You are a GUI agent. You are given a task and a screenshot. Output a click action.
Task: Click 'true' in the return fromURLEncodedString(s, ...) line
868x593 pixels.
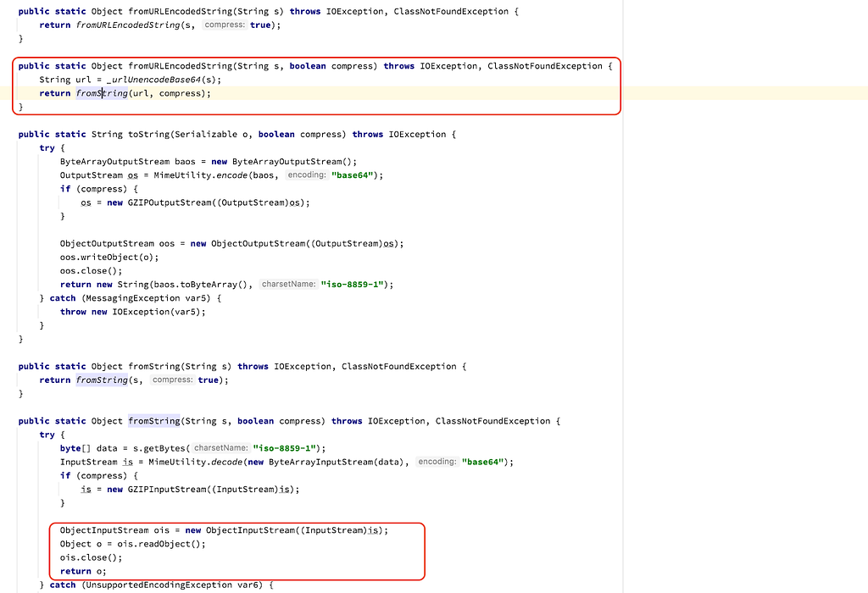pyautogui.click(x=260, y=25)
